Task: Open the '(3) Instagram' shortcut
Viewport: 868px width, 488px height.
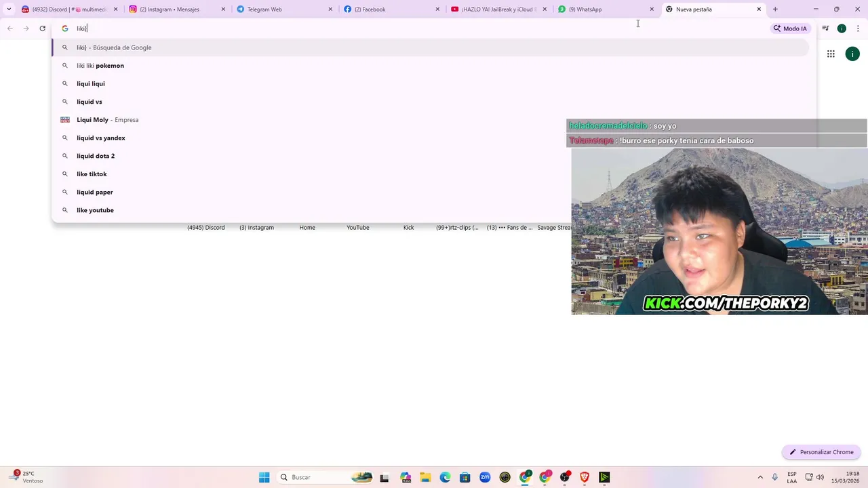Action: [x=256, y=228]
